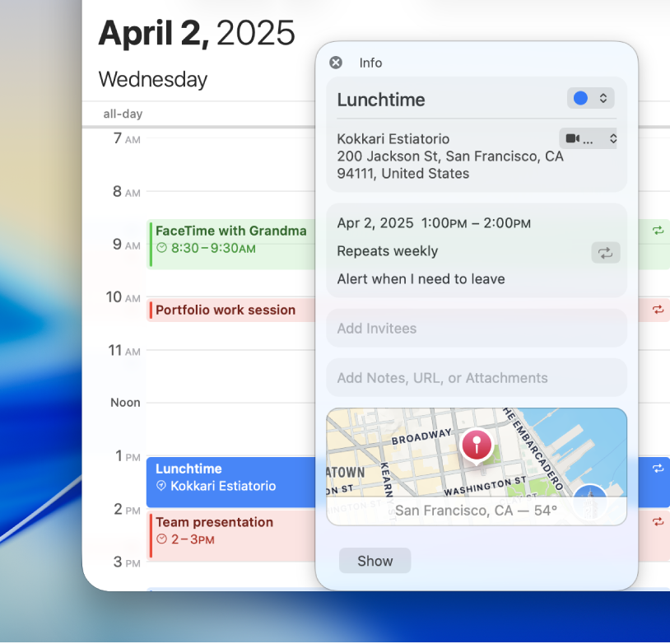This screenshot has height=644, width=670.
Task: Click the Add Invitees field
Action: click(476, 329)
